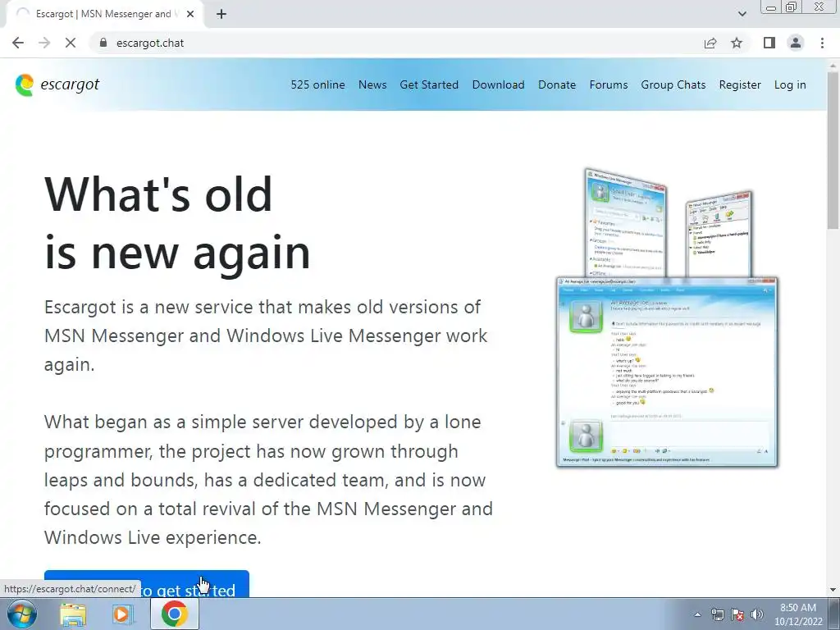Click the Register link
The image size is (840, 630).
click(x=740, y=84)
